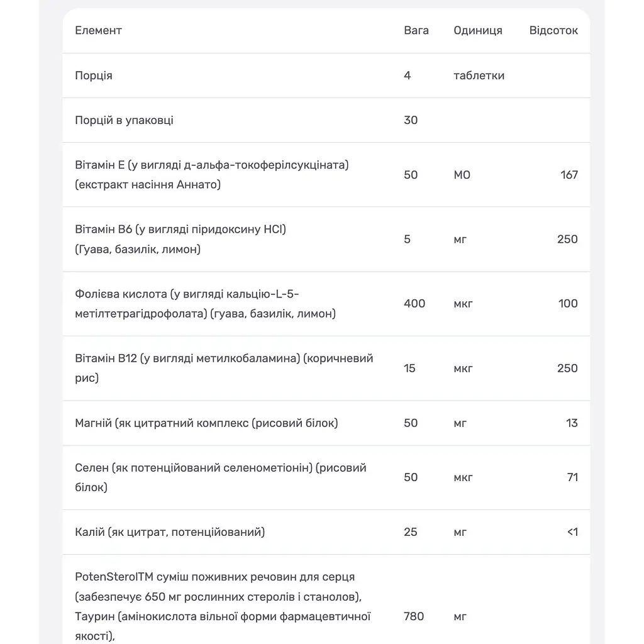The width and height of the screenshot is (644, 644).
Task: Click the таблетки unit cell
Action: coord(479,75)
